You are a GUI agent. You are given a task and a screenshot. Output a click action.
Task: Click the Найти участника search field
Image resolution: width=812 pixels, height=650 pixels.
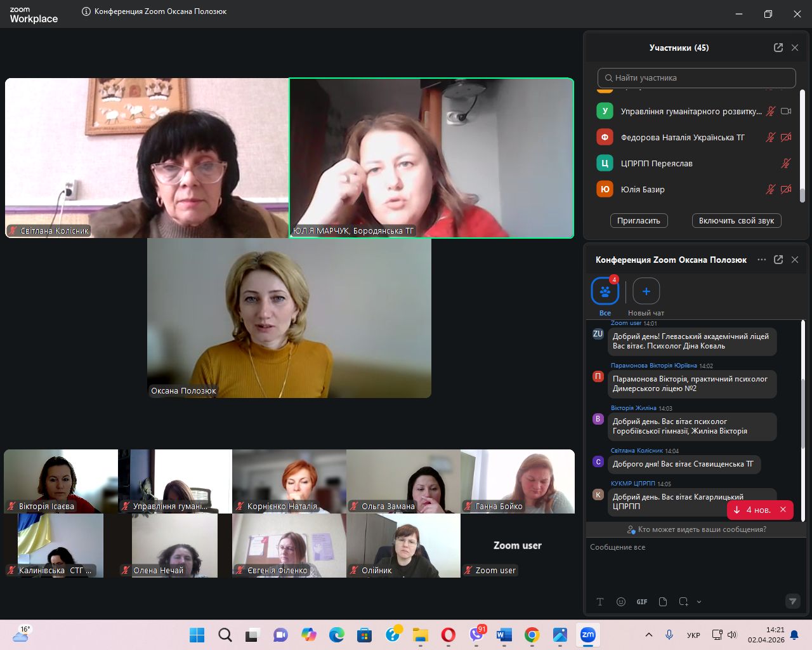(697, 78)
